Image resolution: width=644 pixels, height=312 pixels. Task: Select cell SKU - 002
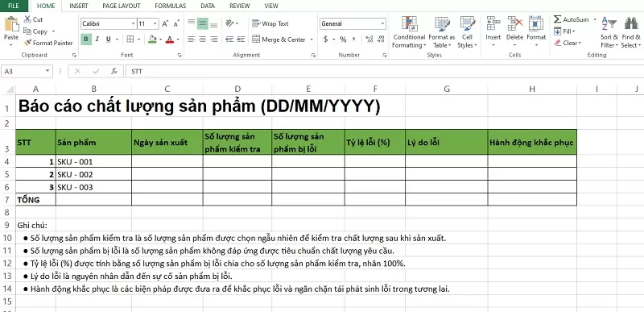pyautogui.click(x=93, y=174)
